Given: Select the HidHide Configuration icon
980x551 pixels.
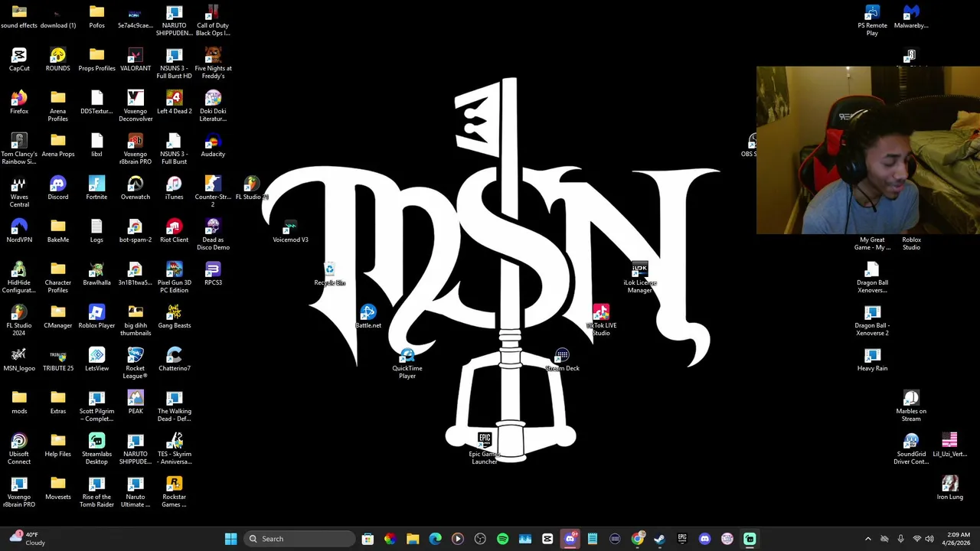Looking at the screenshot, I should tap(19, 277).
